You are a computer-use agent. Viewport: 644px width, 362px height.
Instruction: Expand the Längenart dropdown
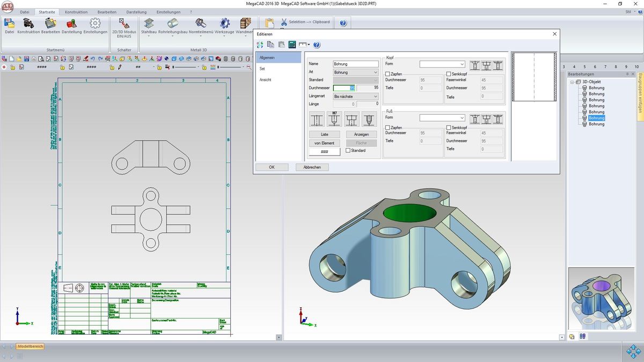(356, 96)
